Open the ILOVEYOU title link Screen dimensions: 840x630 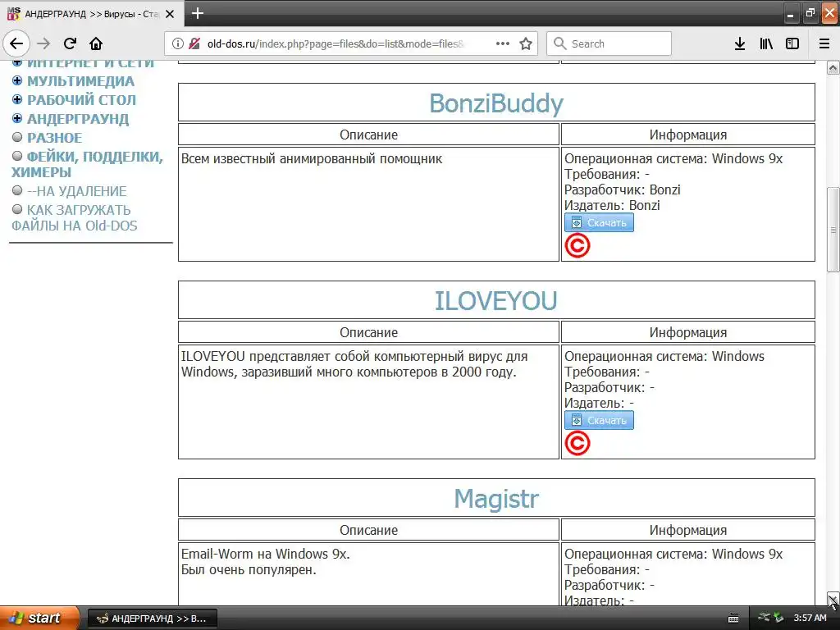[496, 300]
